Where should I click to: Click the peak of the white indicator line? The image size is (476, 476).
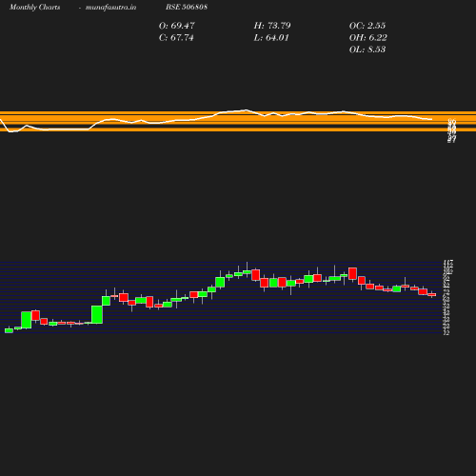(x=246, y=109)
